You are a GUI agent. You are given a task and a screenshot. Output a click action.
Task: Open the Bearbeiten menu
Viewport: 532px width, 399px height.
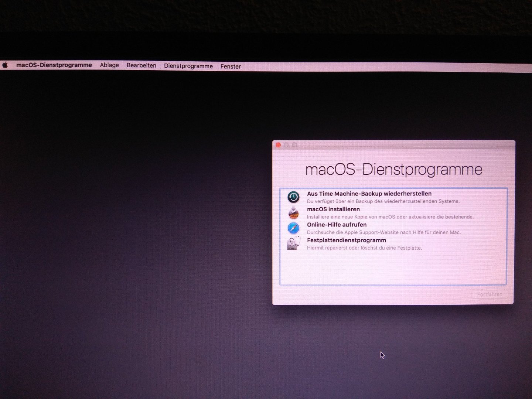pos(141,65)
